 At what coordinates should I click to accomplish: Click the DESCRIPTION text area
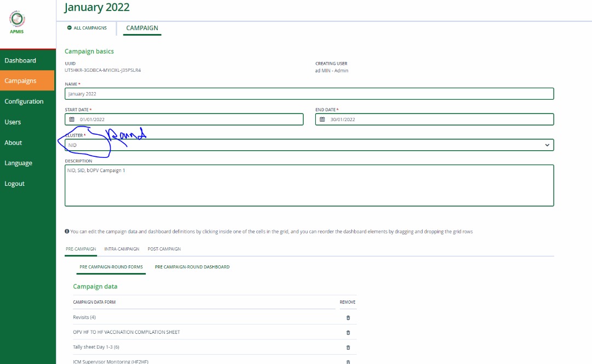[307, 185]
